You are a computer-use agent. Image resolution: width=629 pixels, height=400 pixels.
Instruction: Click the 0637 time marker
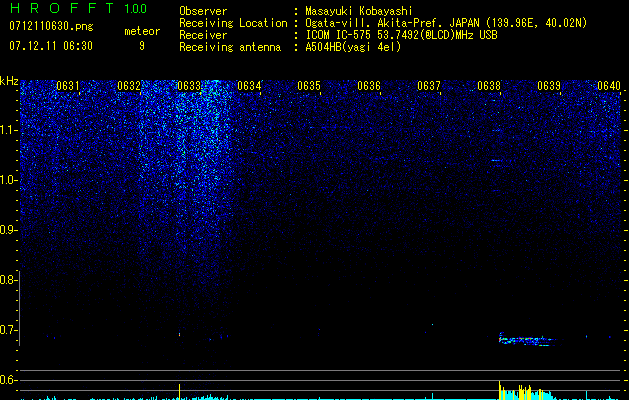pos(429,86)
